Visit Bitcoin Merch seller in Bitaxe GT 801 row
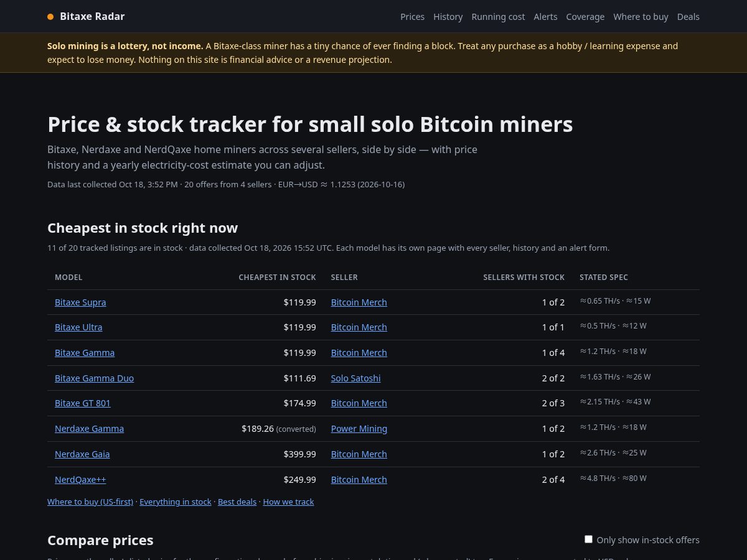The height and width of the screenshot is (560, 747). click(359, 403)
